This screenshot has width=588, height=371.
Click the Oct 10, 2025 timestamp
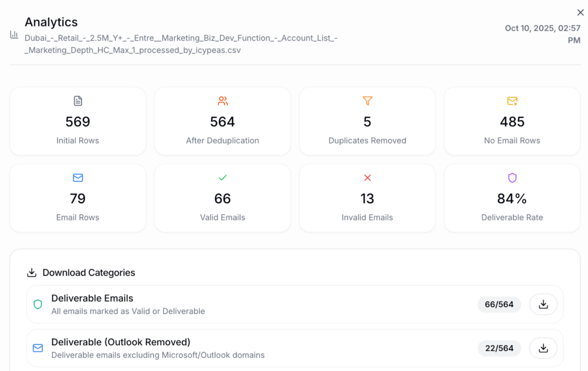click(x=543, y=34)
